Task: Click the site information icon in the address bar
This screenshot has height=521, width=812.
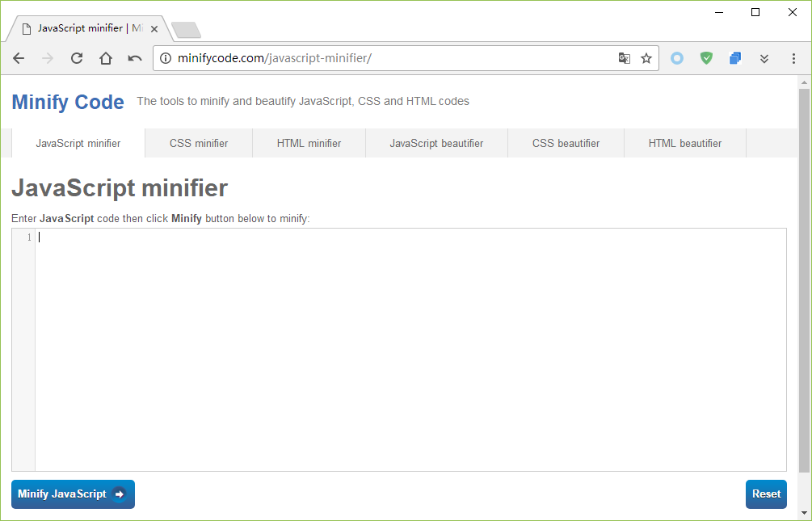Action: click(165, 58)
